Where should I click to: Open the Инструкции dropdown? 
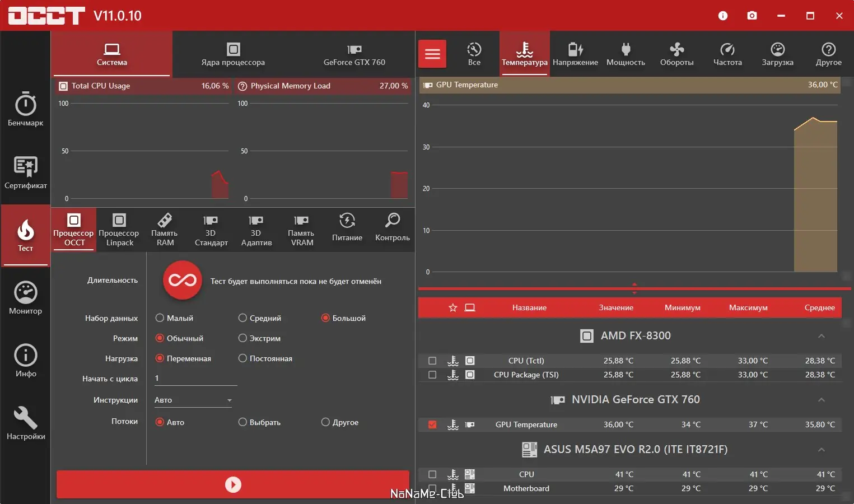[x=193, y=400]
